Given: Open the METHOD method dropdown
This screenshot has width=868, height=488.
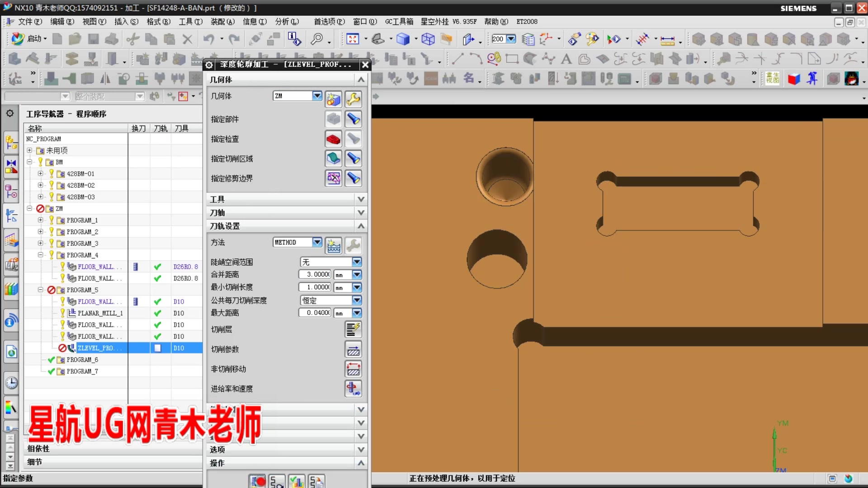Looking at the screenshot, I should pos(316,242).
